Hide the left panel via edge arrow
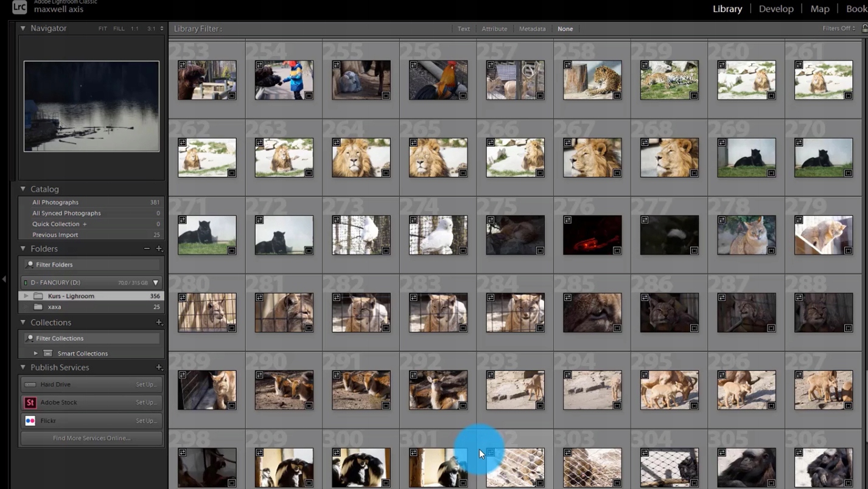The width and height of the screenshot is (868, 489). 4,279
